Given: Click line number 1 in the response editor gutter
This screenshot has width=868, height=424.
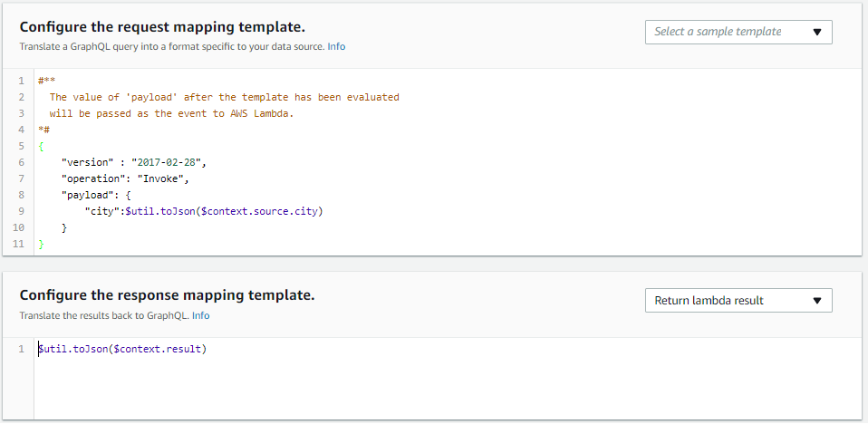Looking at the screenshot, I should coord(21,350).
